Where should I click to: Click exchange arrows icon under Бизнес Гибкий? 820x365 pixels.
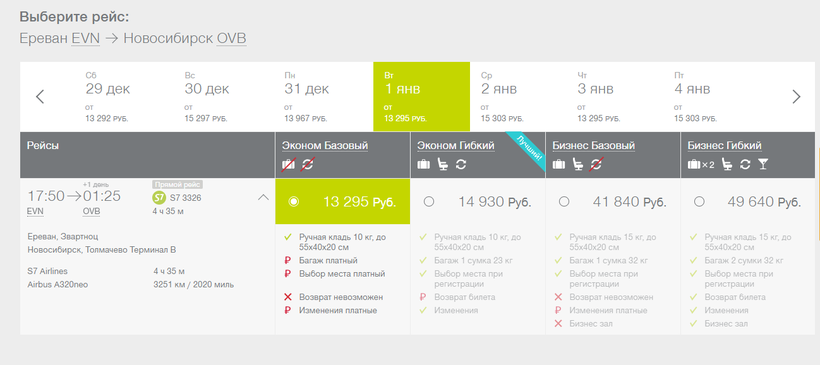(745, 164)
